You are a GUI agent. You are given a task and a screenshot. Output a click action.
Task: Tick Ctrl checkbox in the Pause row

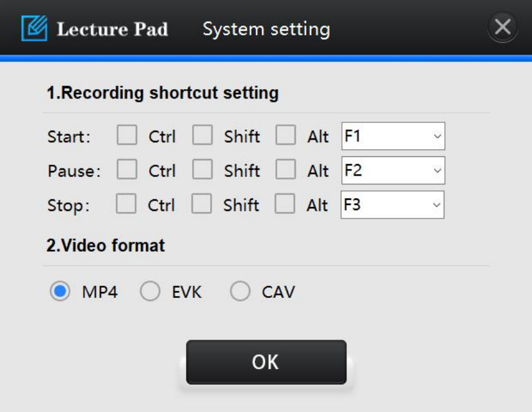[x=127, y=169]
